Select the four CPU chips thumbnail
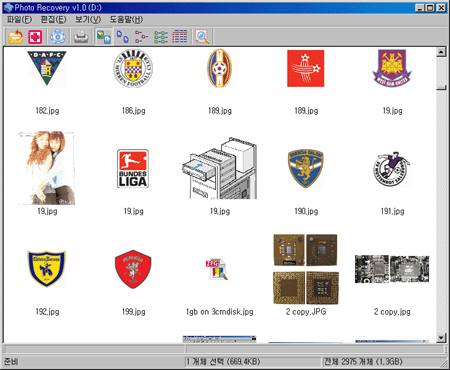This screenshot has height=370, width=450. click(306, 269)
